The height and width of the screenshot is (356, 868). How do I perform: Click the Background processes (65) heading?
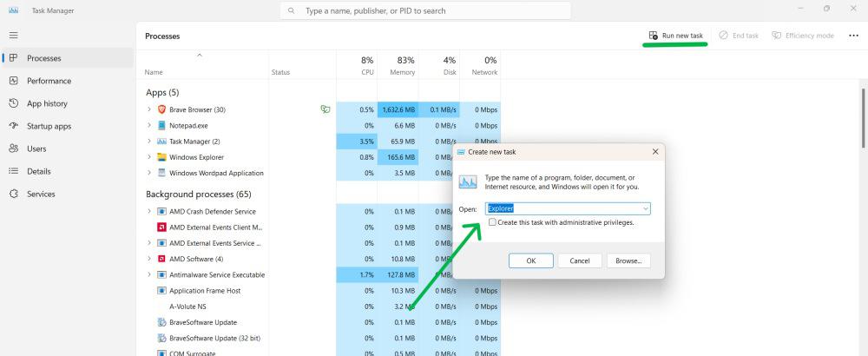(x=198, y=194)
